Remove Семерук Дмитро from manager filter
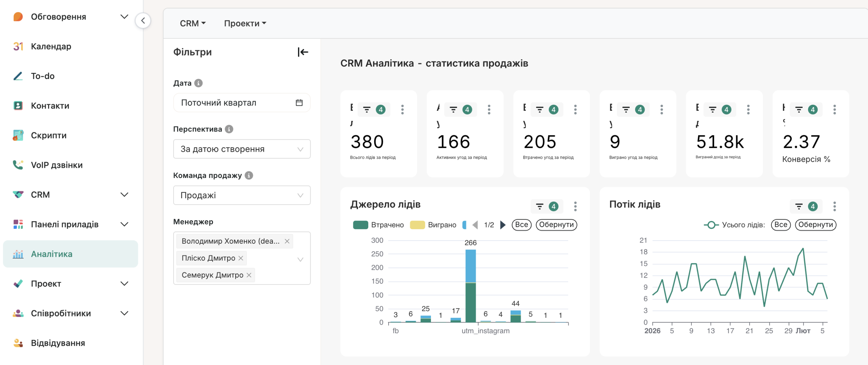This screenshot has width=868, height=365. click(249, 275)
